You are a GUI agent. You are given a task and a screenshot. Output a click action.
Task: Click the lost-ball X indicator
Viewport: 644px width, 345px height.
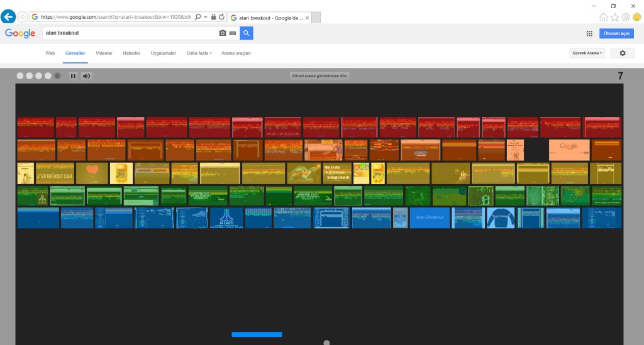(x=57, y=76)
